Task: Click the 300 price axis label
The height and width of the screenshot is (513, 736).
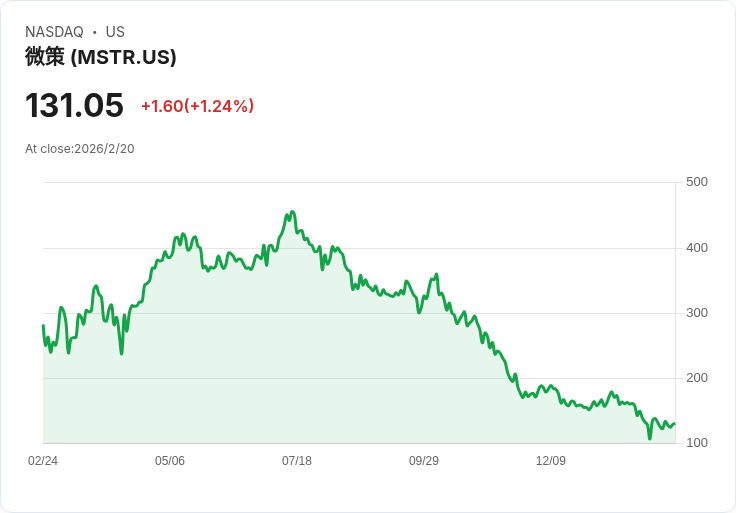Action: [x=697, y=313]
